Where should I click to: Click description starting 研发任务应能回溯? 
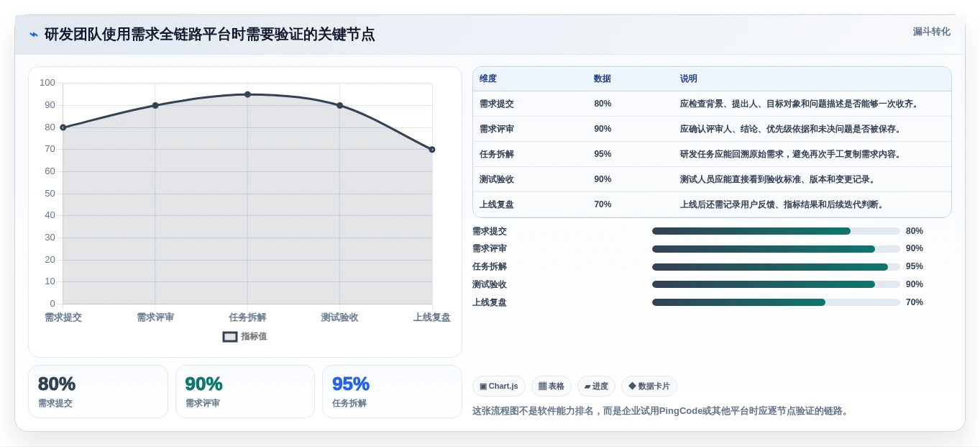791,154
